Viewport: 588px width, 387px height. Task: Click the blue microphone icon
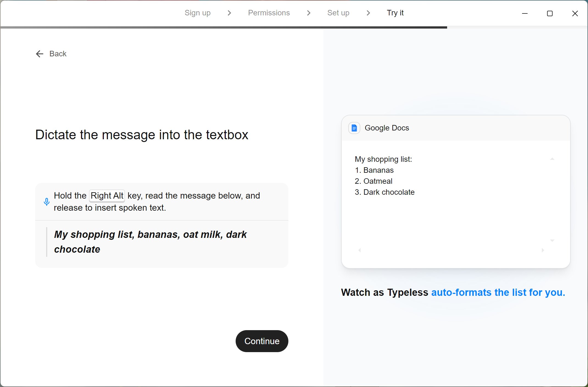[47, 202]
